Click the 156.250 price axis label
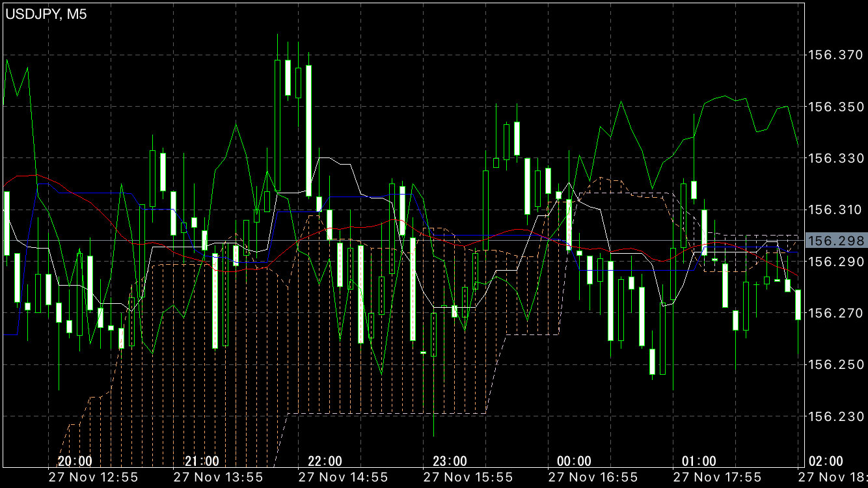This screenshot has width=868, height=488. coord(835,364)
